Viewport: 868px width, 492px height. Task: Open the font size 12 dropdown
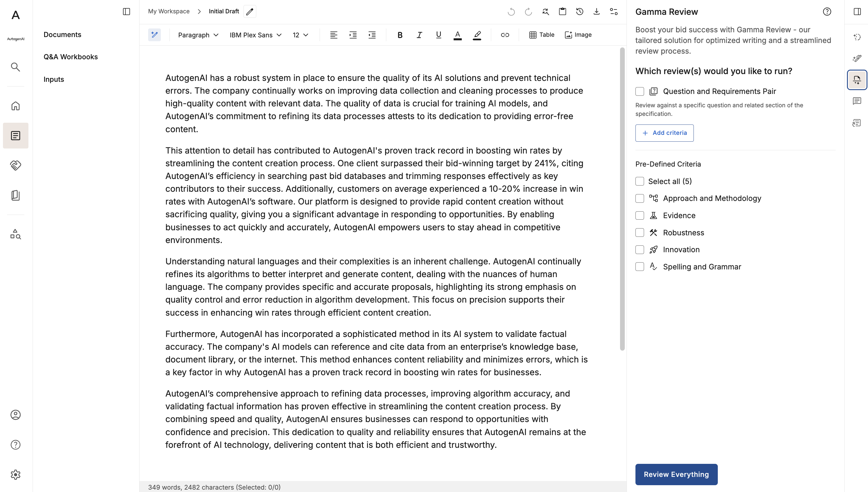coord(300,35)
